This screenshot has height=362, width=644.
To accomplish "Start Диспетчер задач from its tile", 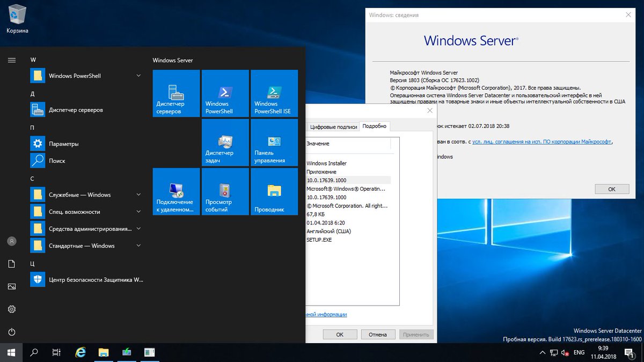I will coord(225,142).
